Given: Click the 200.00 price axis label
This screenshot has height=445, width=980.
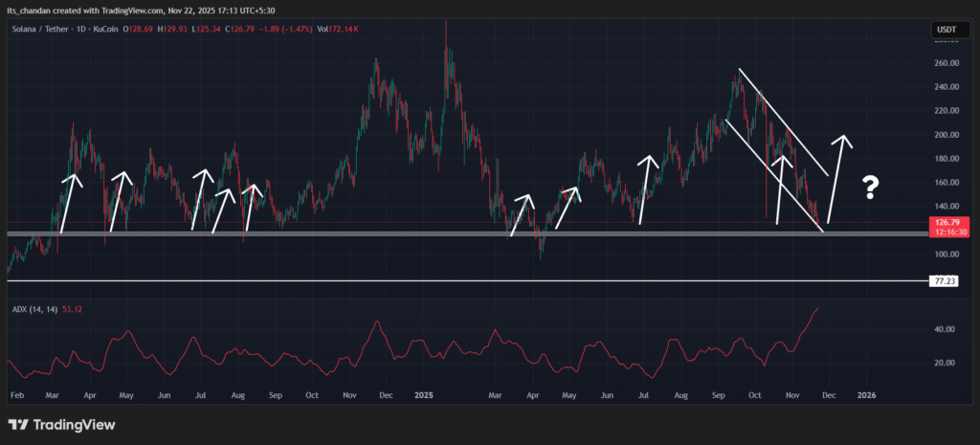Looking at the screenshot, I should pyautogui.click(x=947, y=135).
